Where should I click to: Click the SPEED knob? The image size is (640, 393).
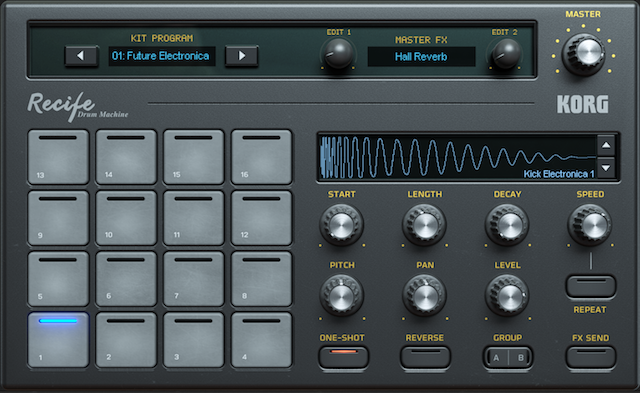pyautogui.click(x=590, y=224)
